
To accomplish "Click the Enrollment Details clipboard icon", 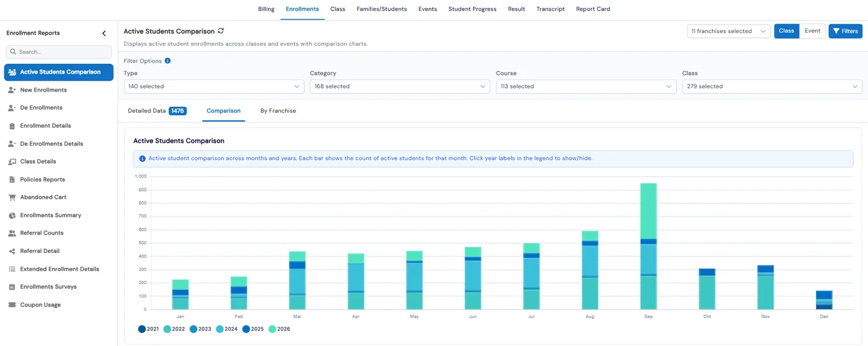I will 12,126.
